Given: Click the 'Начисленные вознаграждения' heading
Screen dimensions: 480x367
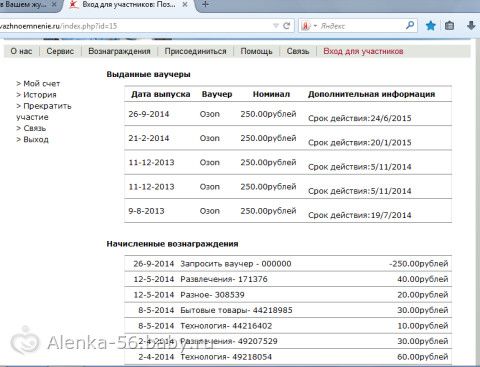Looking at the screenshot, I should click(172, 244).
